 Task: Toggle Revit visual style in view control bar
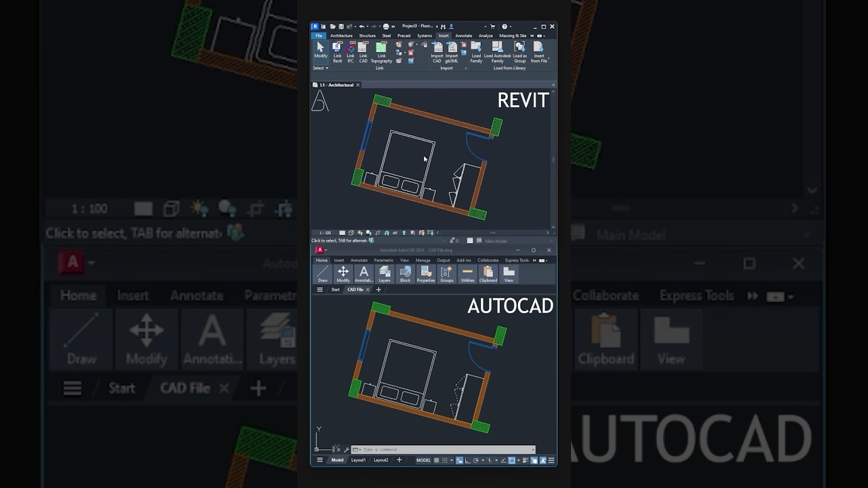click(x=351, y=232)
